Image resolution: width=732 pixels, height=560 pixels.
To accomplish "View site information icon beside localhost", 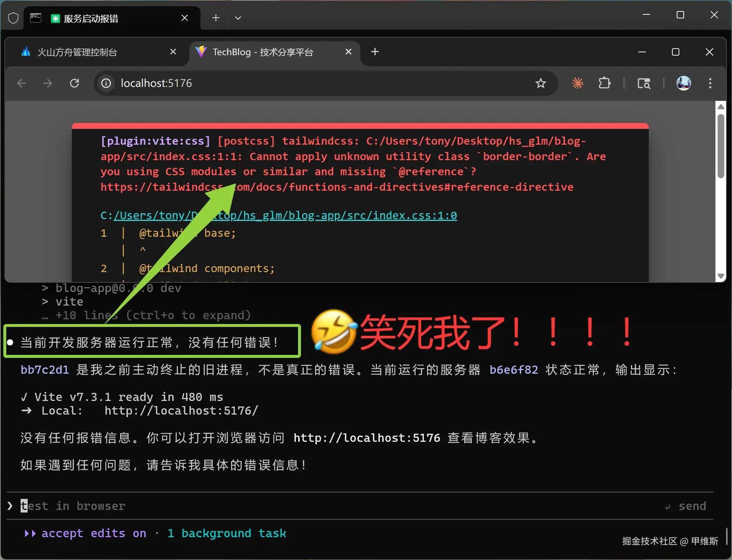I will 106,83.
